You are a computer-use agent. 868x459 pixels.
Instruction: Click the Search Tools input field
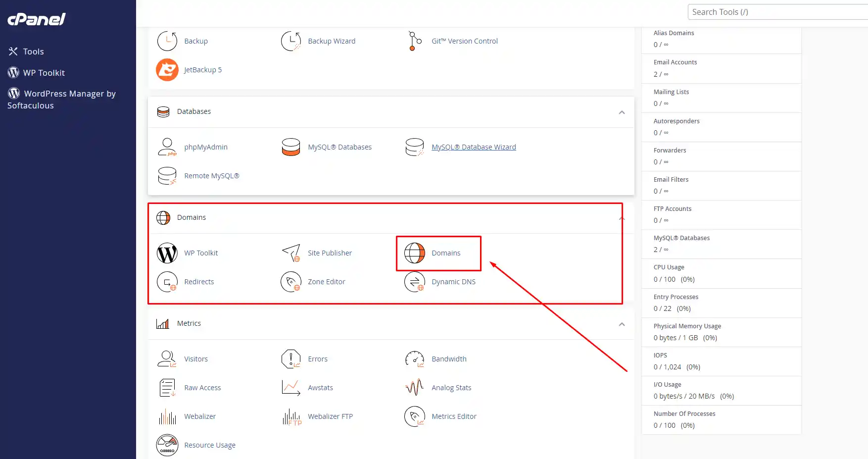pos(777,12)
